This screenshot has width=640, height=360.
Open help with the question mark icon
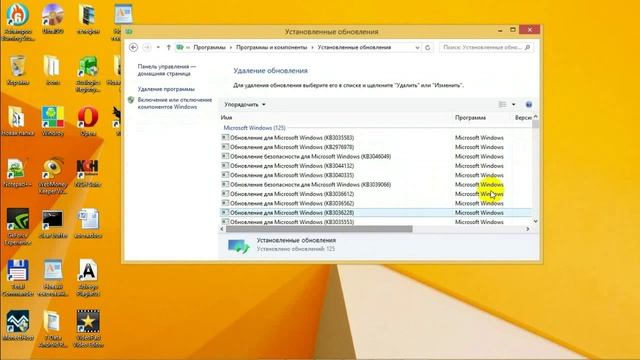[529, 104]
